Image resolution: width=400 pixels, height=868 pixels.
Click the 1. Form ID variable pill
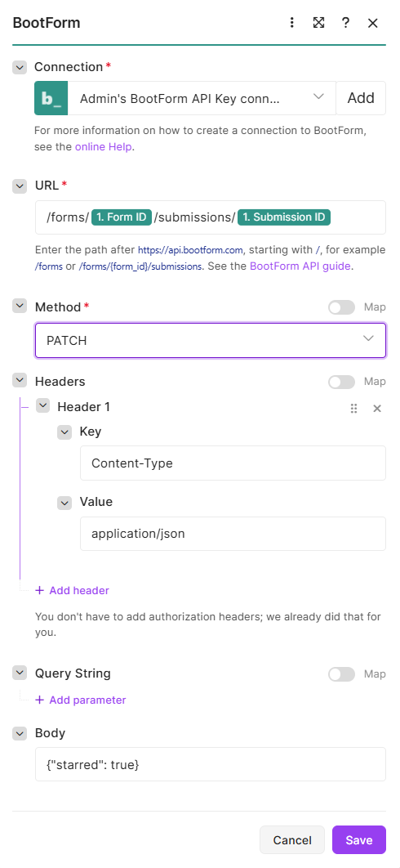(122, 217)
